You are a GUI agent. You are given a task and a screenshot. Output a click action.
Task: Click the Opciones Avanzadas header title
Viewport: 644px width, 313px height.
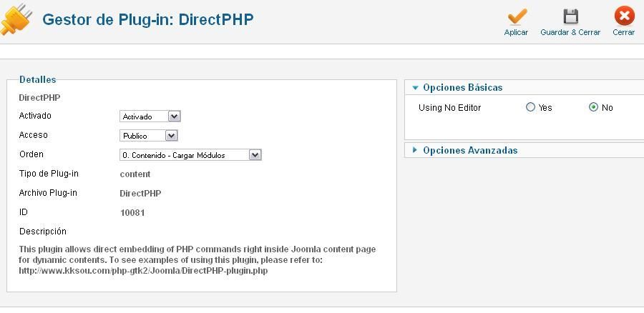tap(470, 150)
